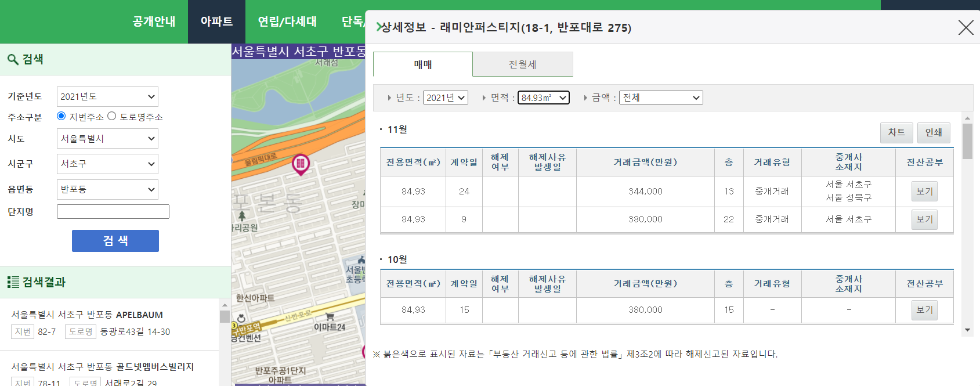Click the 344,000 price cell
This screenshot has width=980, height=386.
pyautogui.click(x=645, y=192)
